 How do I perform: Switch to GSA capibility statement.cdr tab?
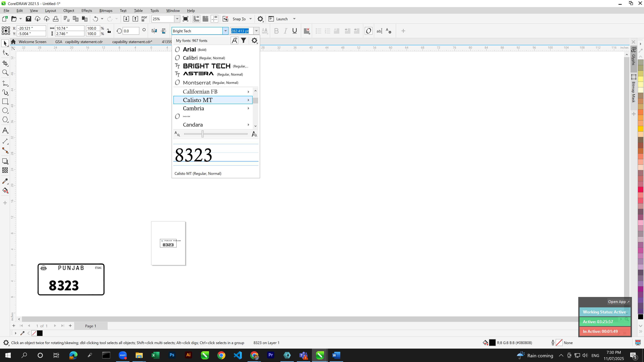[x=79, y=42]
